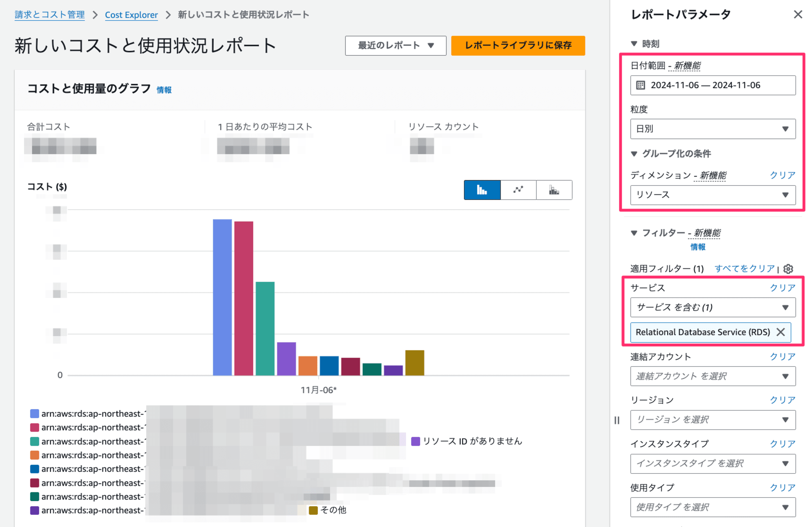Click レポートライブラリに保存 button
812x527 pixels.
click(518, 45)
